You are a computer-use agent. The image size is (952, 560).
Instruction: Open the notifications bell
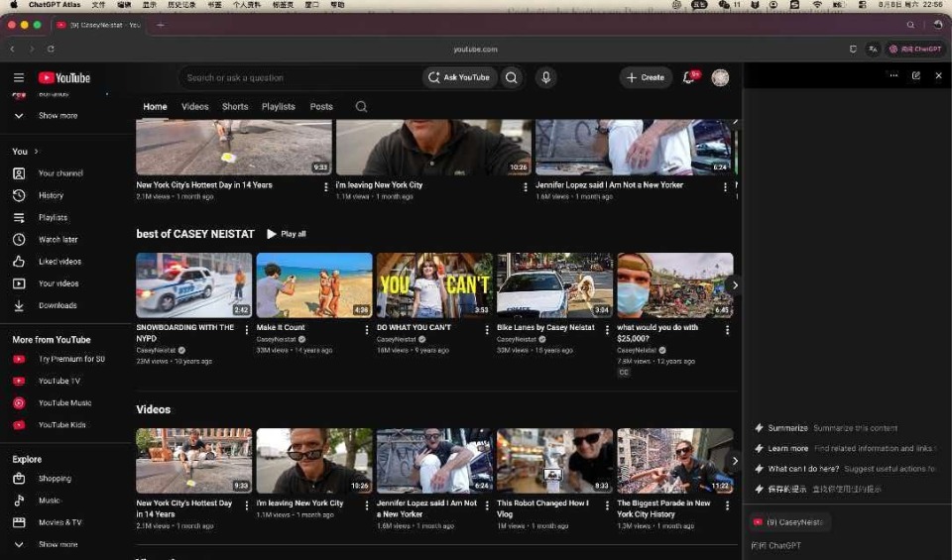690,77
